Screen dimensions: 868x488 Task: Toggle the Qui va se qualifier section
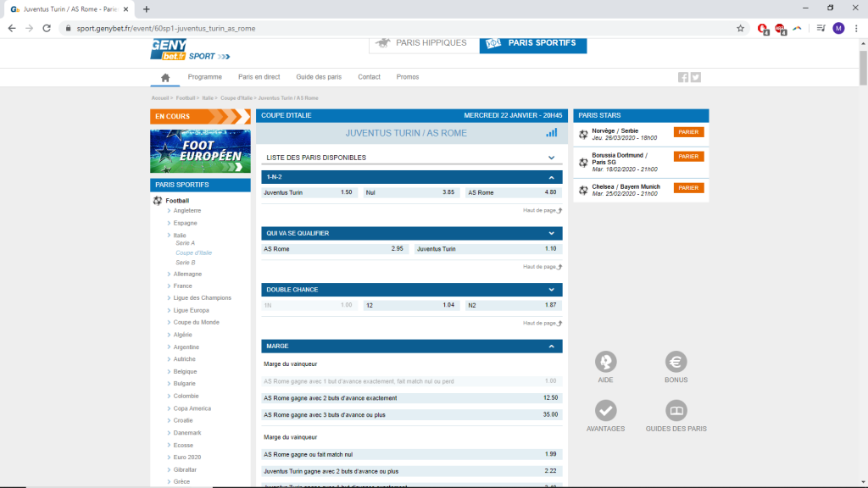[x=551, y=234]
